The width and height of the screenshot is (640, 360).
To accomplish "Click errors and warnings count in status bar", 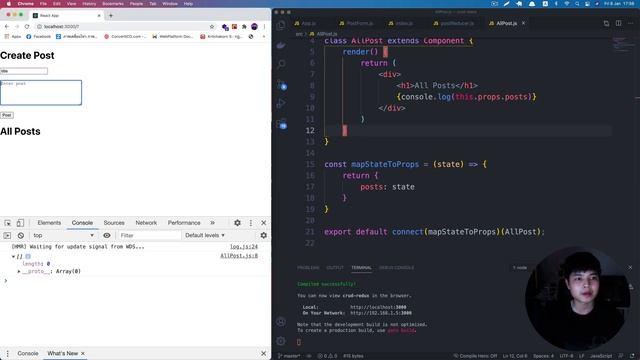I will (327, 356).
